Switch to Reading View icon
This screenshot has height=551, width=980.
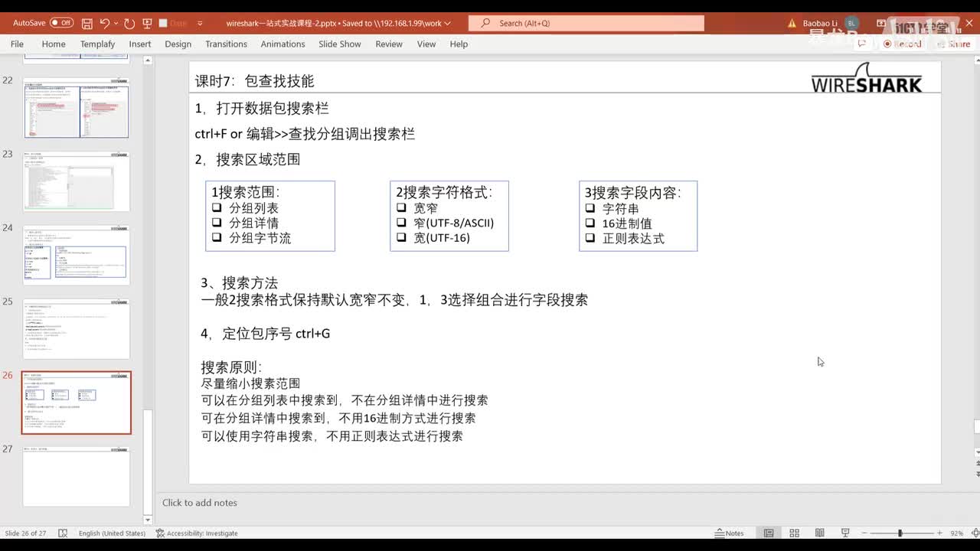pyautogui.click(x=819, y=533)
